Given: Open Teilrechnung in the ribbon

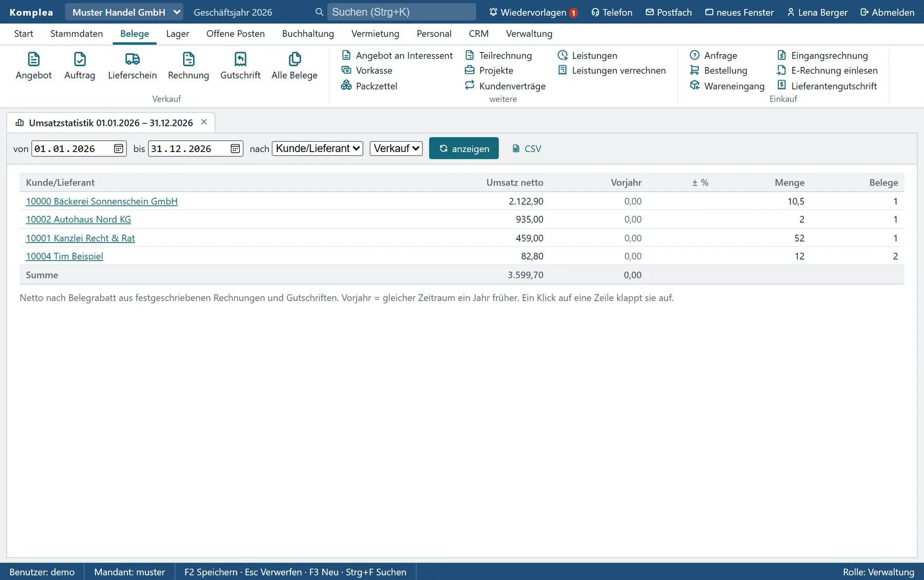Looking at the screenshot, I should click(x=498, y=55).
